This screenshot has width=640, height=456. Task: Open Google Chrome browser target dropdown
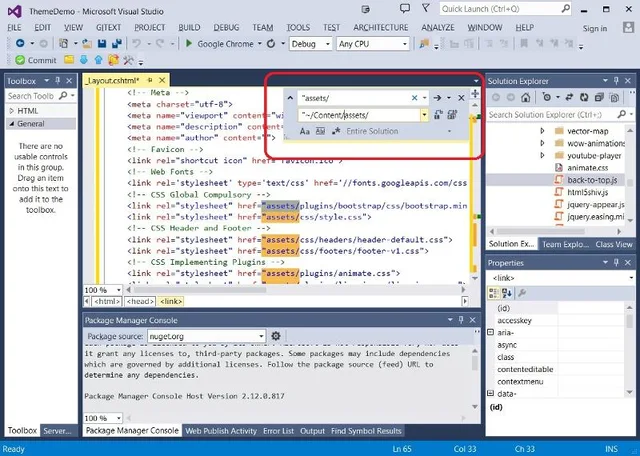point(260,44)
